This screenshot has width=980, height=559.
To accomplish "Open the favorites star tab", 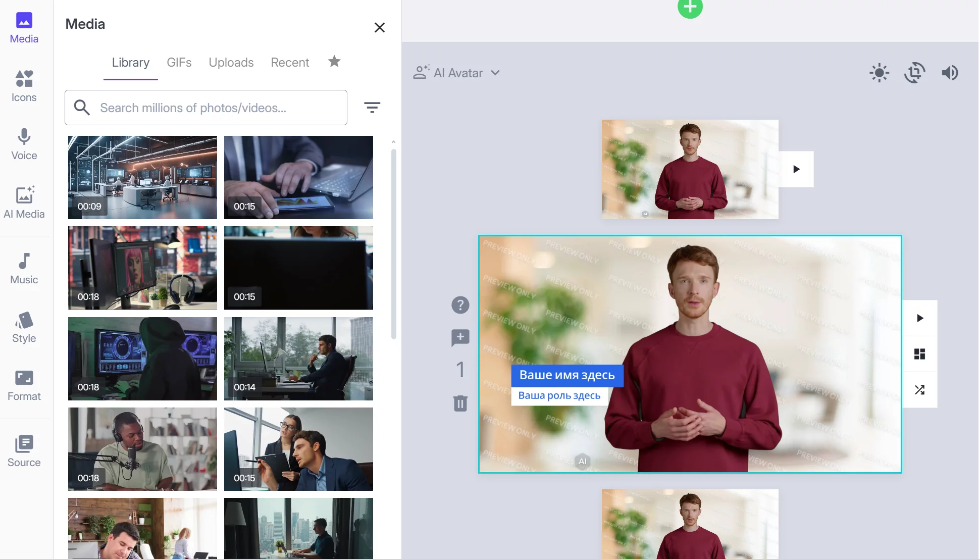I will (334, 62).
